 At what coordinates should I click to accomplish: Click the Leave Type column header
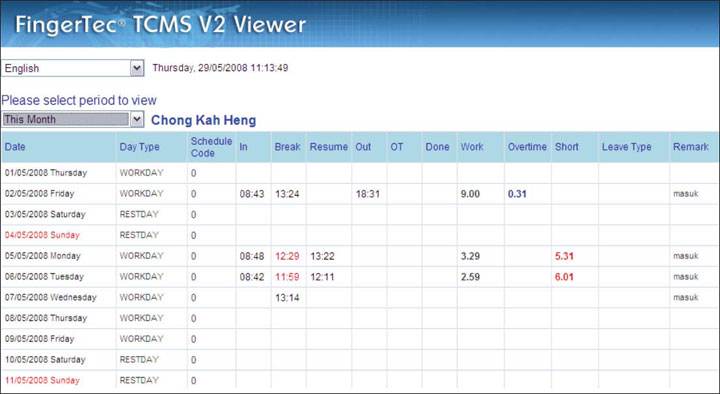(627, 147)
